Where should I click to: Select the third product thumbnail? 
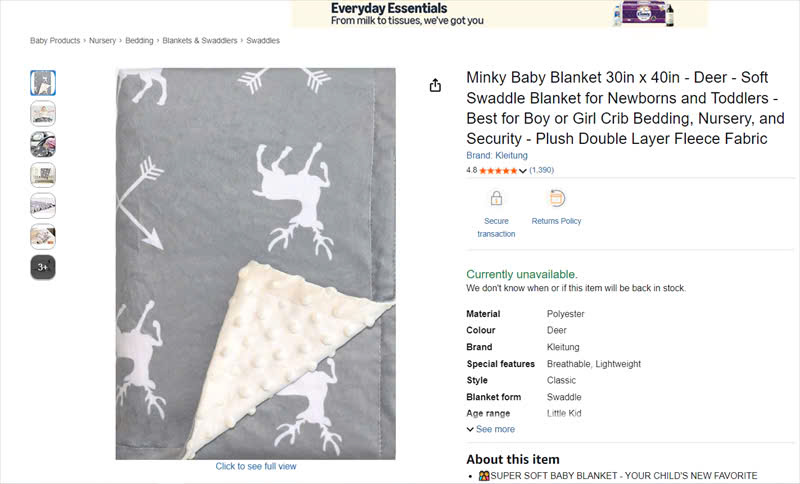click(43, 144)
